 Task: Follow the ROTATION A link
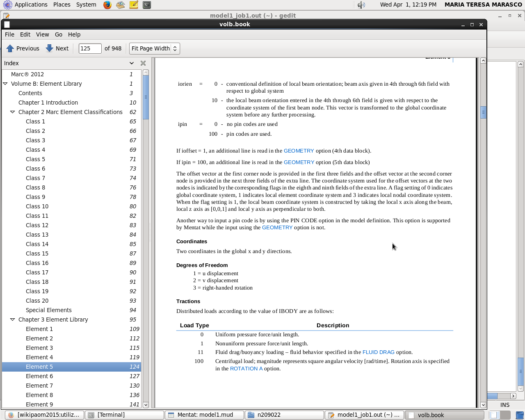246,369
